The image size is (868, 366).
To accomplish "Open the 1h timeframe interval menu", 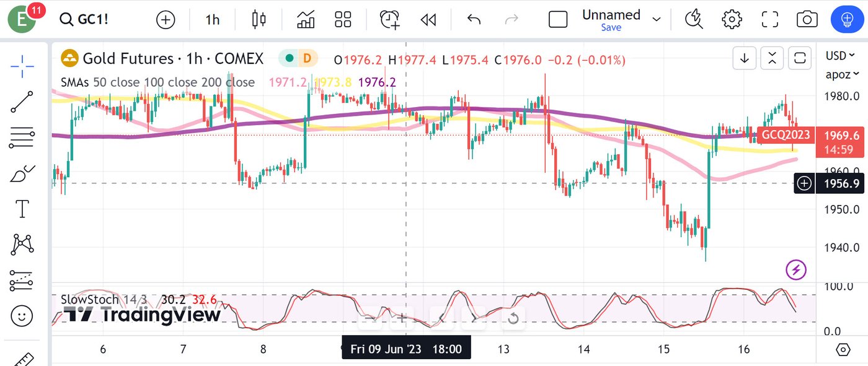I will (x=213, y=20).
